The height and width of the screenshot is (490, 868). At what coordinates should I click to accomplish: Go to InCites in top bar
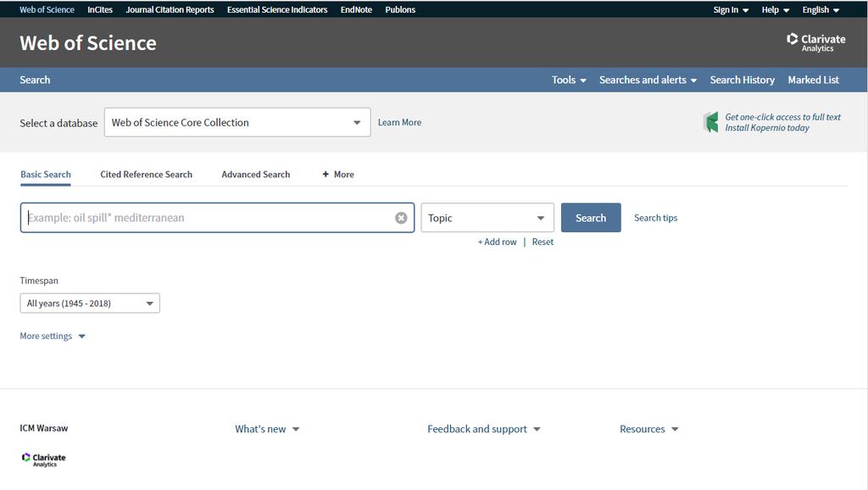tap(100, 10)
